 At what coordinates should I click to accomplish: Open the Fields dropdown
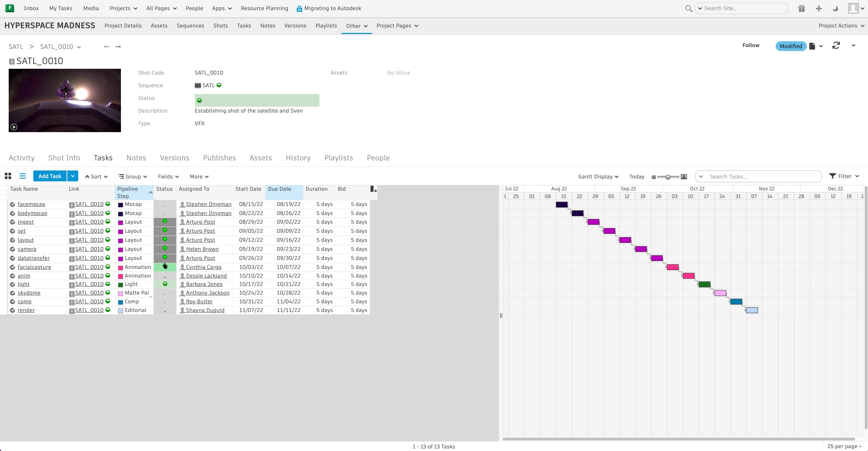(168, 177)
